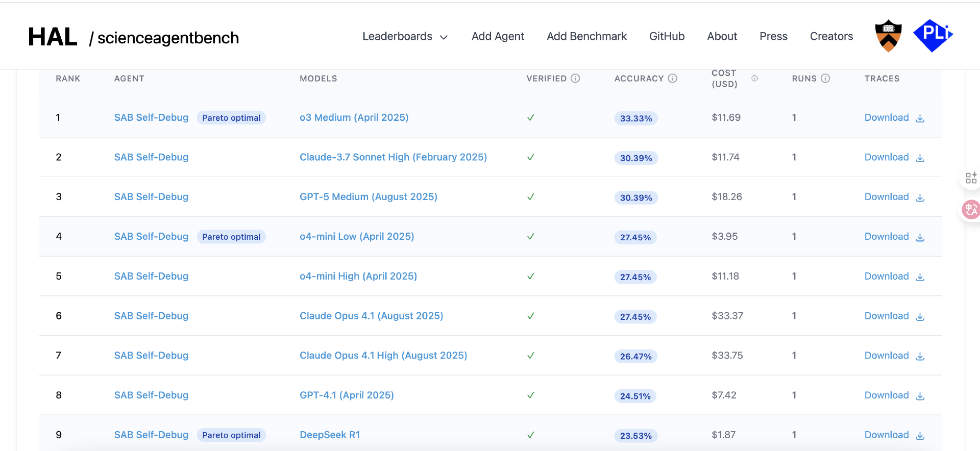Click the 23.53% accuracy badge

636,436
